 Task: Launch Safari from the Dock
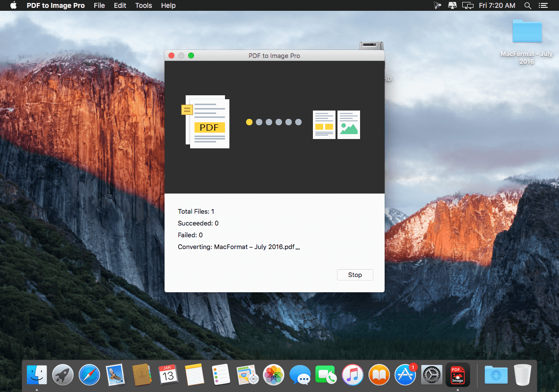coord(89,375)
